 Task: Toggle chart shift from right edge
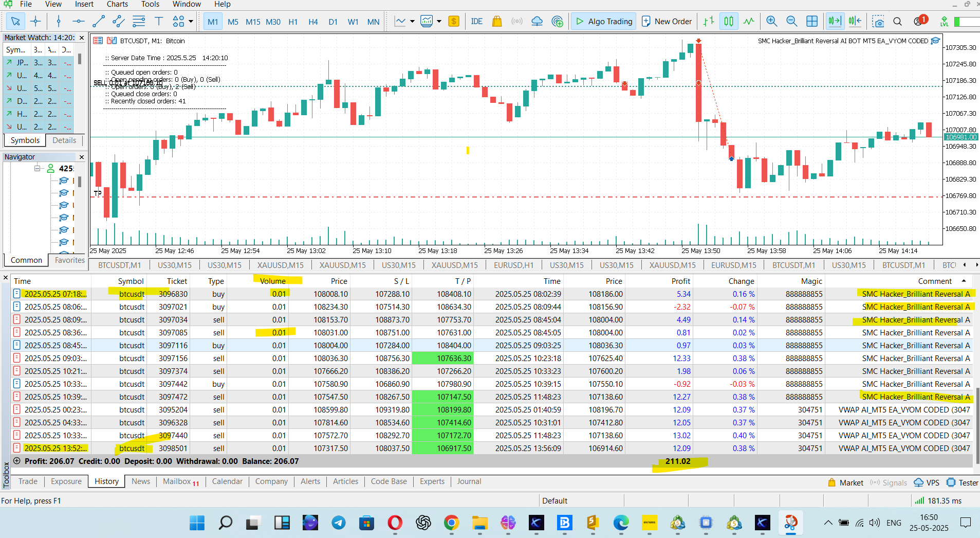point(855,22)
